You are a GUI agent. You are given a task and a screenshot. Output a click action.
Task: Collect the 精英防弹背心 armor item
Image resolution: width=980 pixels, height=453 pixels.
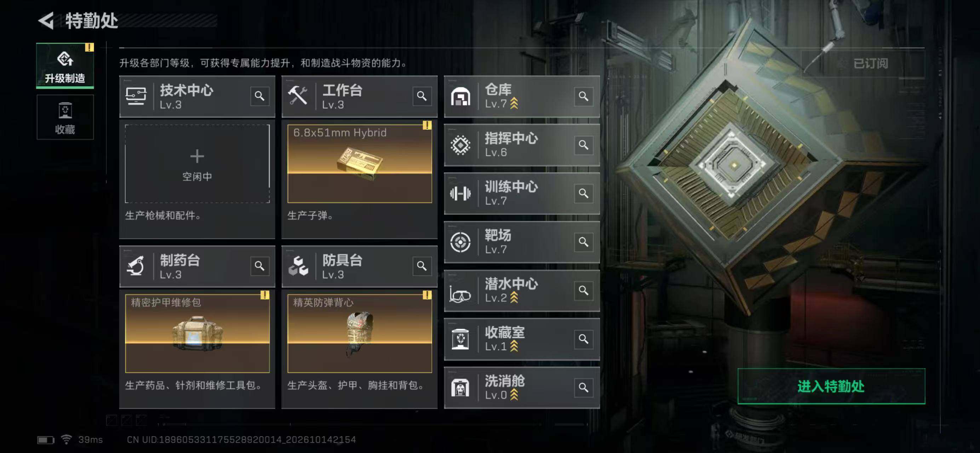pos(360,333)
